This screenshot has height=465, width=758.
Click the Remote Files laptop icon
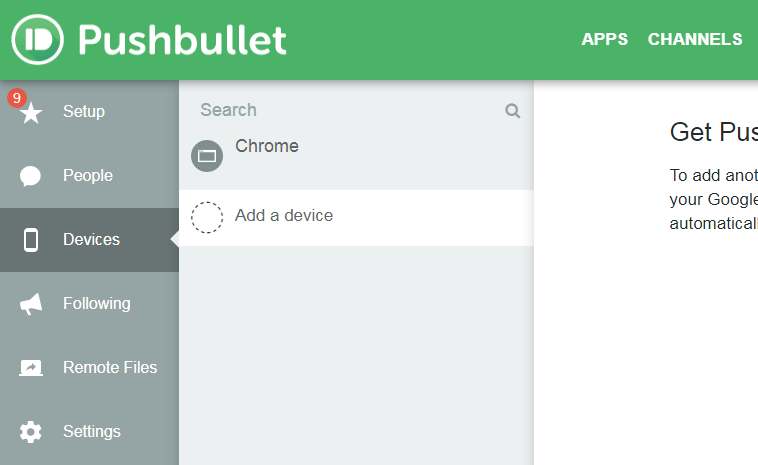31,368
